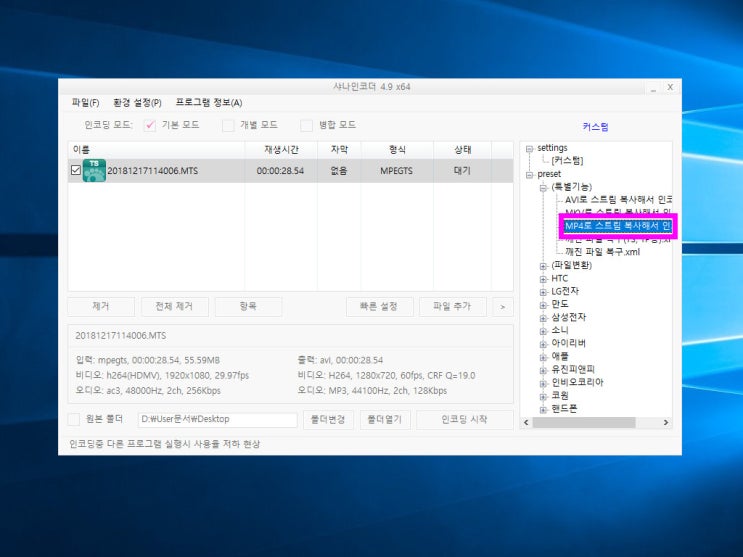Expand the 만도 tree node
Viewport: 743px width, 557px height.
(x=543, y=305)
